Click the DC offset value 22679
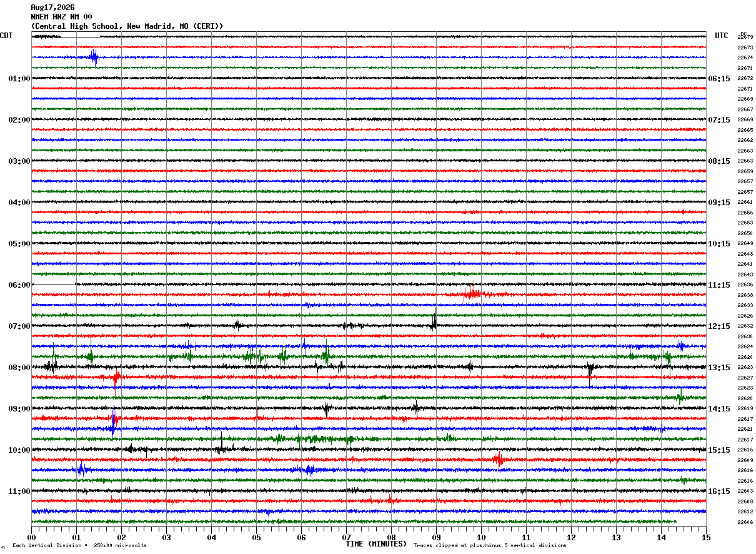Viewport: 756px width, 554px height. pyautogui.click(x=745, y=38)
